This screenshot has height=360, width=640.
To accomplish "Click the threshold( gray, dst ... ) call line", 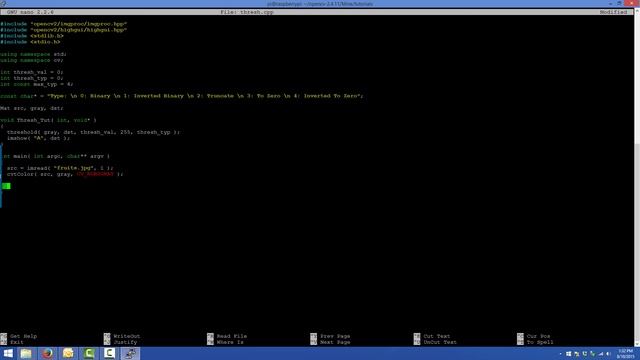I will (93, 132).
